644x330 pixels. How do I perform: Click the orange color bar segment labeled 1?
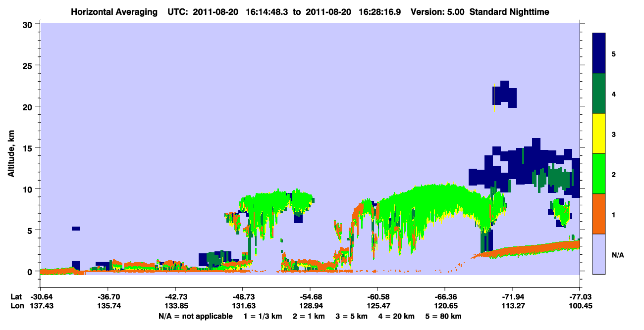pyautogui.click(x=599, y=214)
